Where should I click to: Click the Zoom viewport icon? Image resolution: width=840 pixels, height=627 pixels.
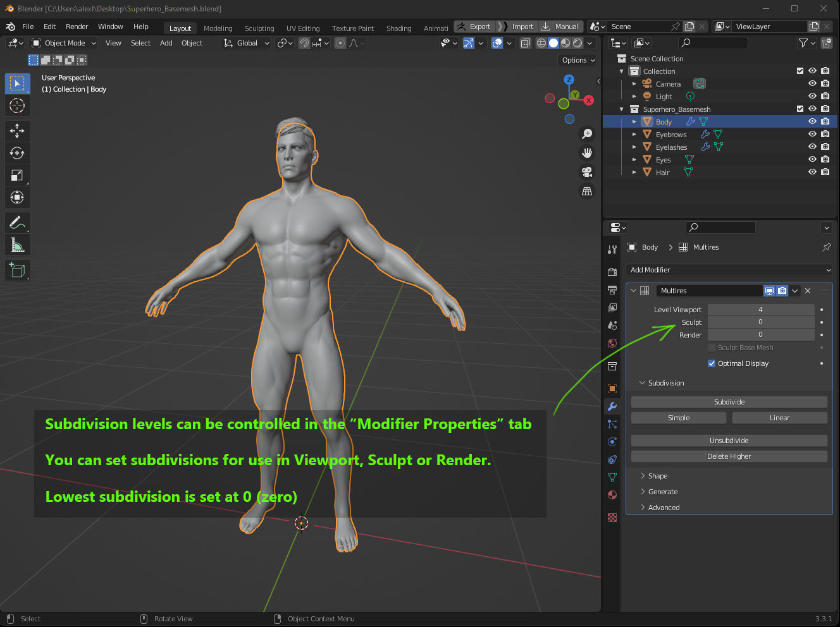coord(587,134)
